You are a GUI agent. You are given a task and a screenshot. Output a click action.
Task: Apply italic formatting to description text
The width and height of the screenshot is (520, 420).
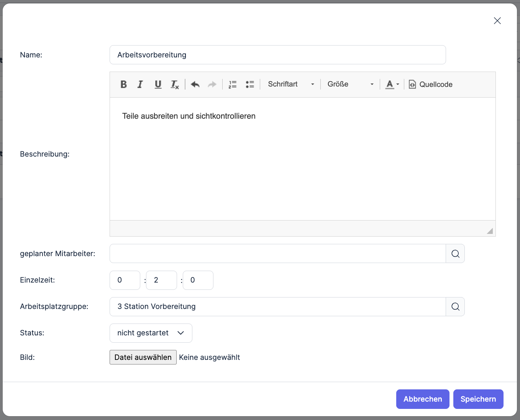point(140,84)
